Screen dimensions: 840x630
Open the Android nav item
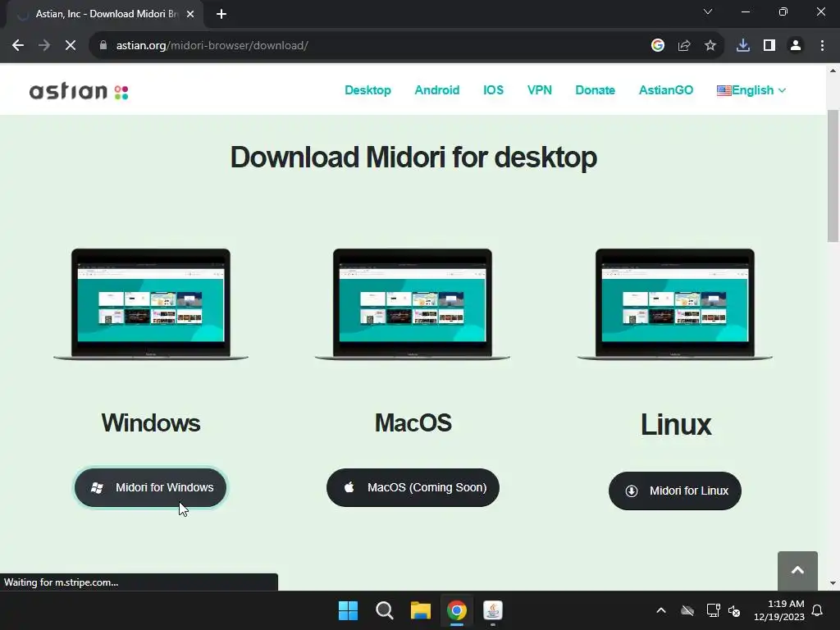click(437, 90)
